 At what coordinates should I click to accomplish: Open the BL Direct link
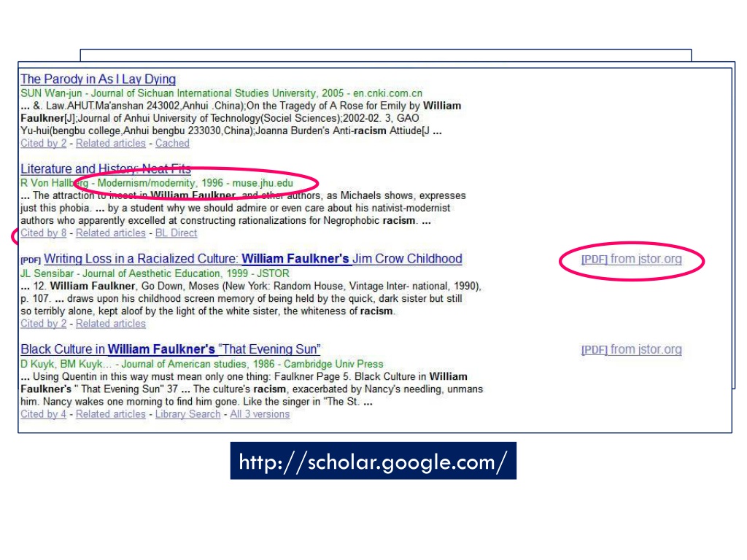point(176,233)
